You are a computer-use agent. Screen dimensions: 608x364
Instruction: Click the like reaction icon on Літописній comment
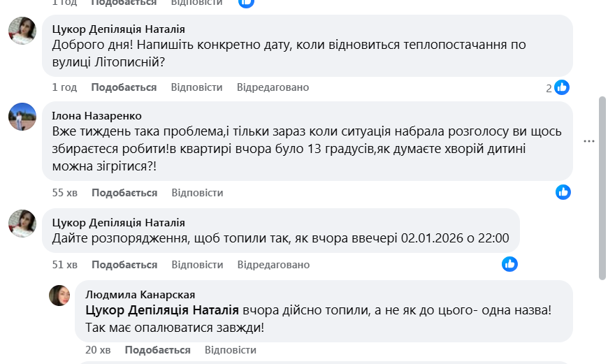pyautogui.click(x=562, y=87)
